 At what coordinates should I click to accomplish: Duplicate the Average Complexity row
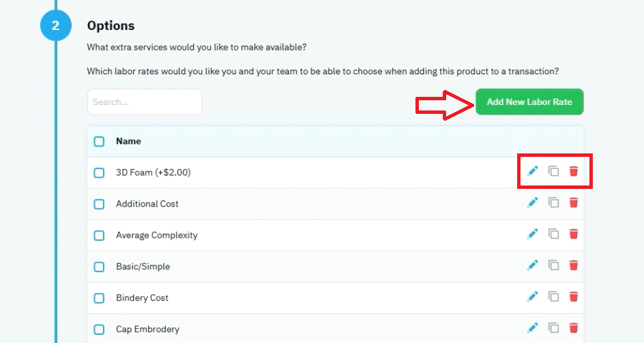554,234
